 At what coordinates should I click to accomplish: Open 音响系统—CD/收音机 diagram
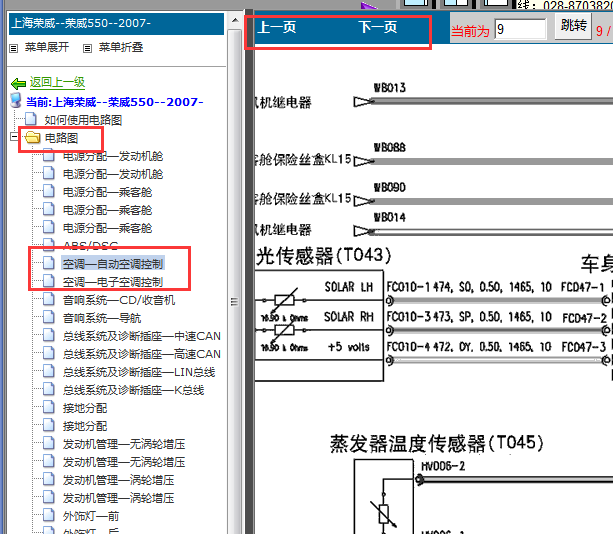pos(119,300)
